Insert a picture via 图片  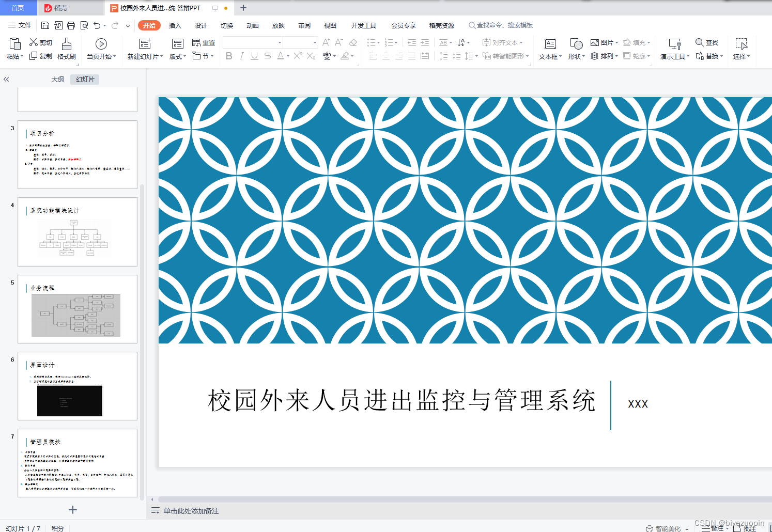[x=604, y=42]
